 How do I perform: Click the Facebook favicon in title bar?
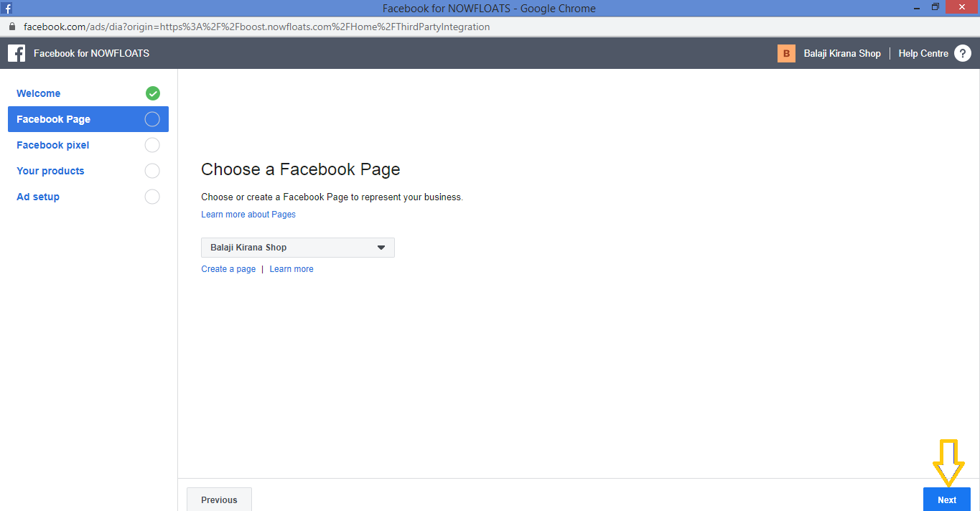[x=6, y=8]
